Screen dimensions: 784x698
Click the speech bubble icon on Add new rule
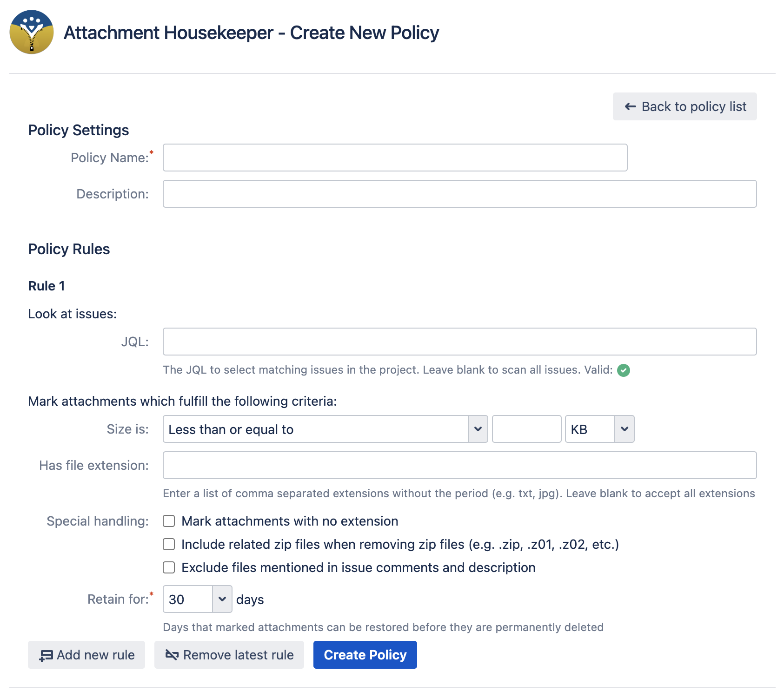[45, 655]
